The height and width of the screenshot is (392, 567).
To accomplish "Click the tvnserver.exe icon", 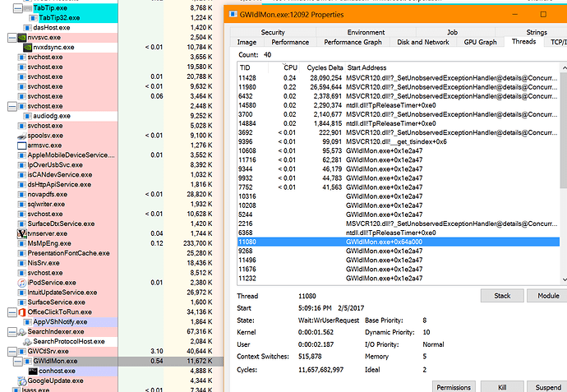I will point(21,233).
